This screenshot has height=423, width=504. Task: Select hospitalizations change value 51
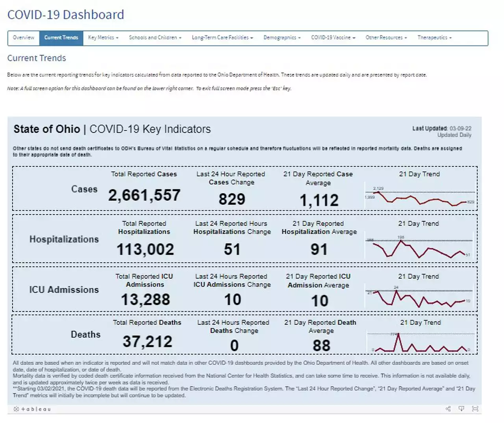[x=232, y=249]
